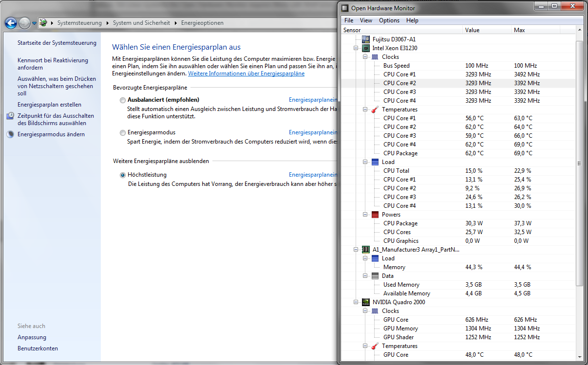Click the Fujitsu D3067-A1 mainboard icon
Image resolution: width=588 pixels, height=365 pixels.
366,39
